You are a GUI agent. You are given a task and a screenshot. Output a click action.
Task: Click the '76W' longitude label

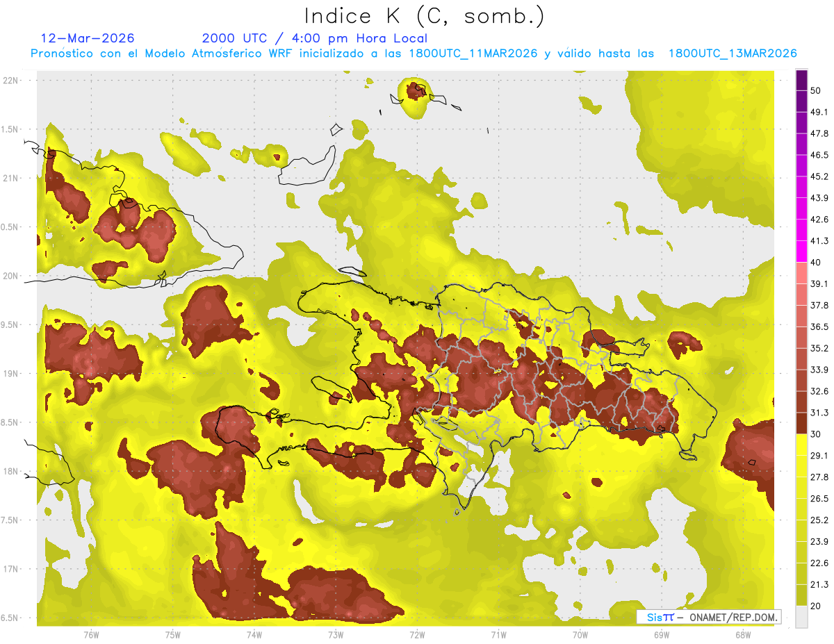[91, 635]
